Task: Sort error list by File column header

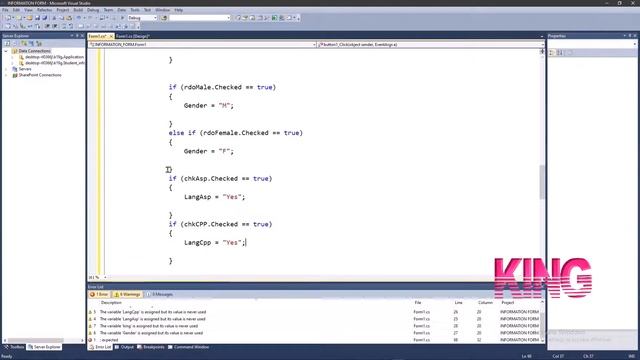Action: coord(418,303)
